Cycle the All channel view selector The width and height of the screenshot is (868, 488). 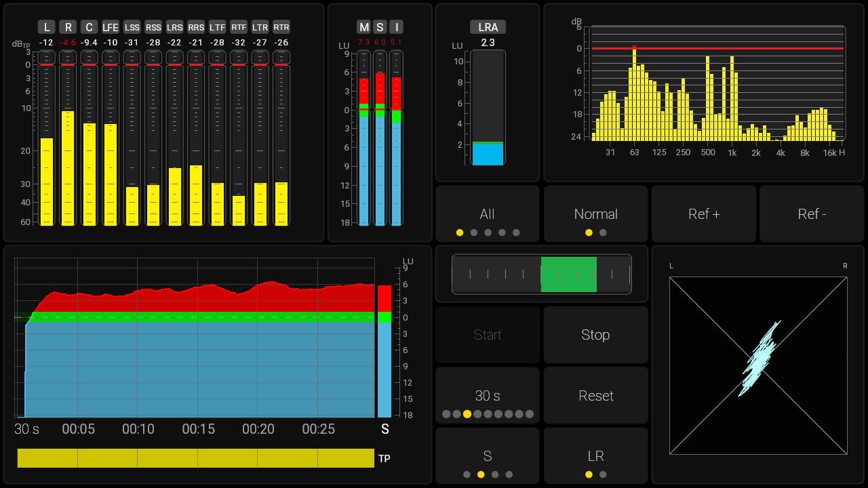(x=488, y=214)
